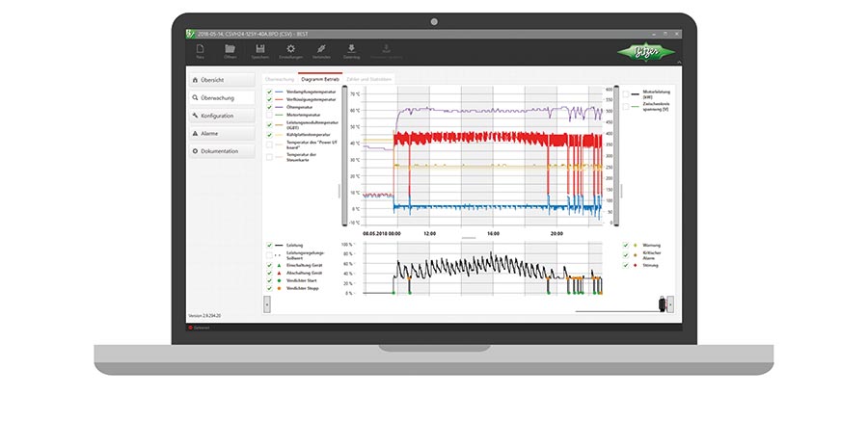Switch to the Überwachung tab above chart

coord(279,78)
